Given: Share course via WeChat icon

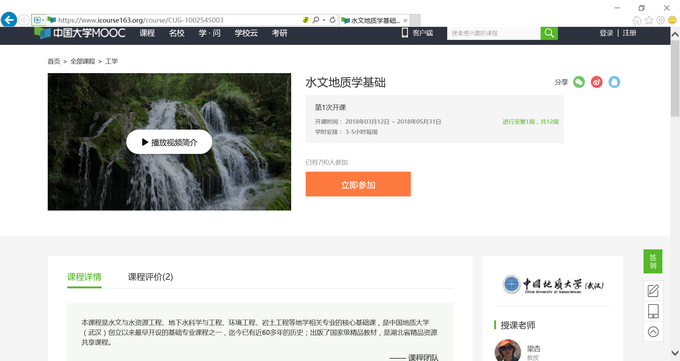Looking at the screenshot, I should [x=579, y=82].
